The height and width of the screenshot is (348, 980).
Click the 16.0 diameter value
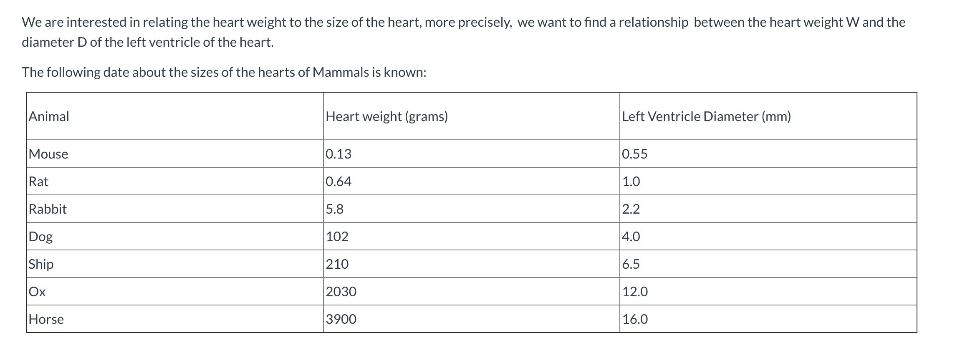tap(635, 319)
